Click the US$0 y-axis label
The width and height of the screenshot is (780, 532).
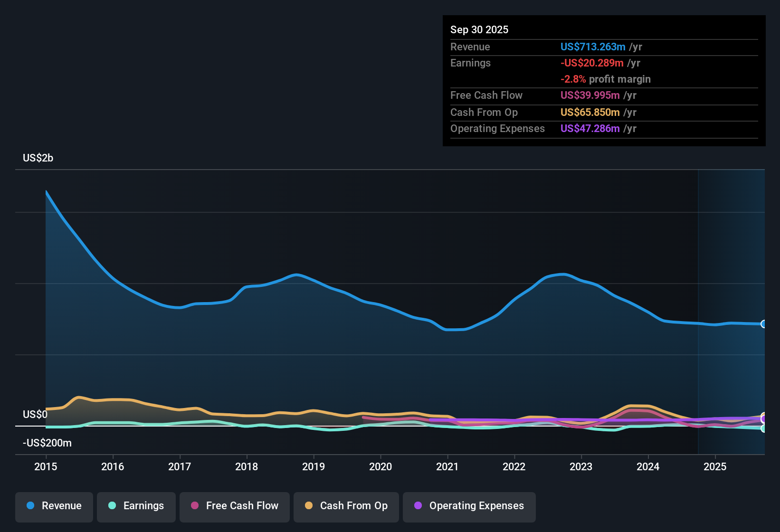(x=35, y=414)
